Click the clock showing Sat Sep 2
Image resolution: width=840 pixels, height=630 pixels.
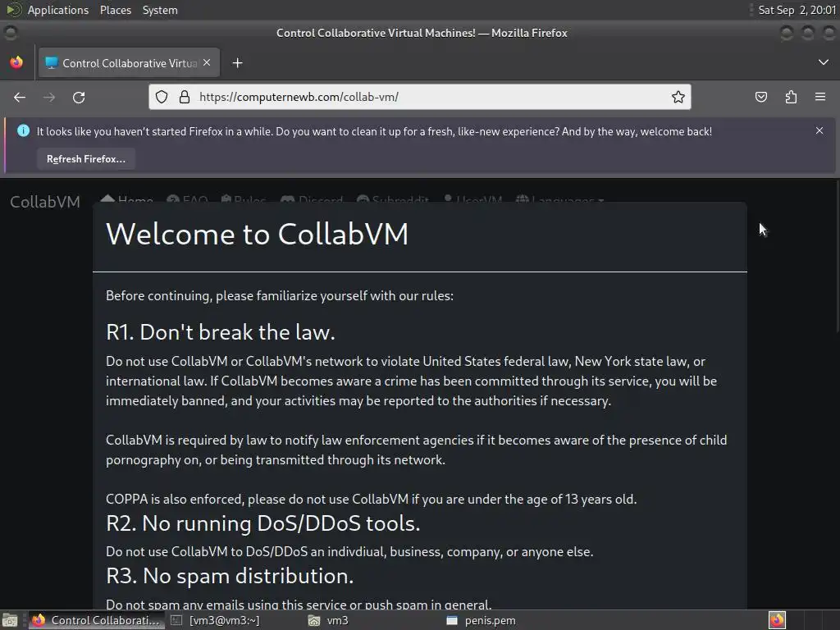(797, 10)
